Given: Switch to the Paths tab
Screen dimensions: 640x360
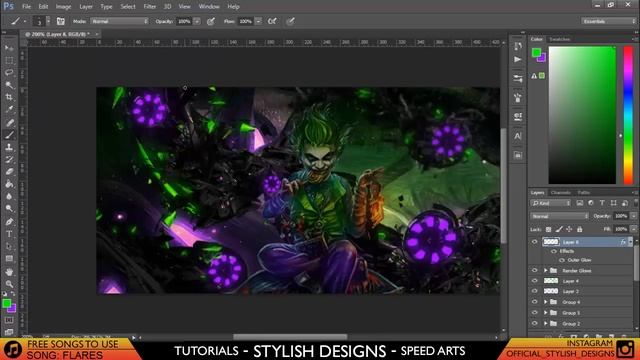Looking at the screenshot, I should 583,193.
